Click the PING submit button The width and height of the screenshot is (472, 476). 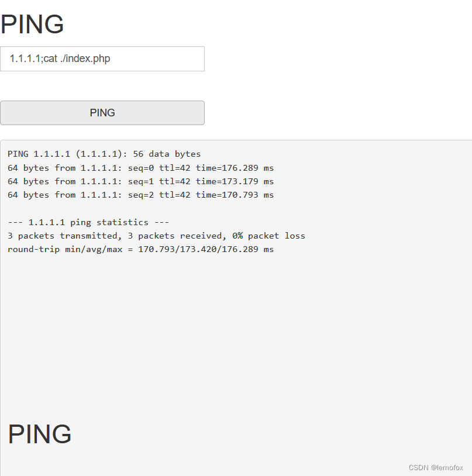click(102, 113)
